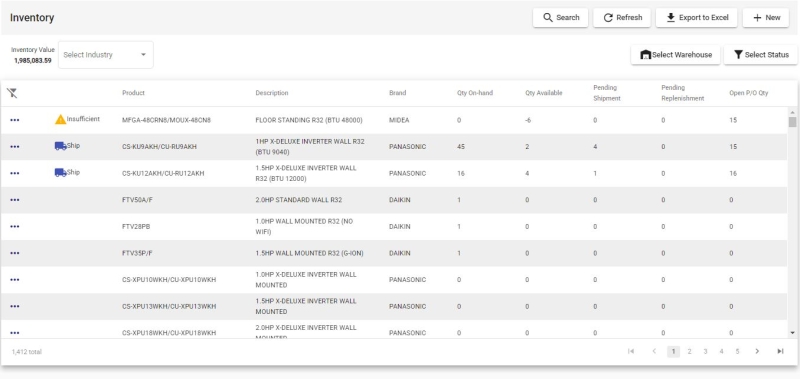Image resolution: width=800 pixels, height=379 pixels.
Task: Go to next page of results
Action: click(x=757, y=351)
